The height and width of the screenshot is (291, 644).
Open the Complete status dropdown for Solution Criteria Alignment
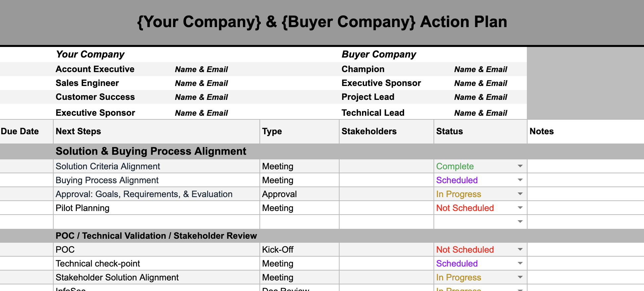tap(520, 166)
